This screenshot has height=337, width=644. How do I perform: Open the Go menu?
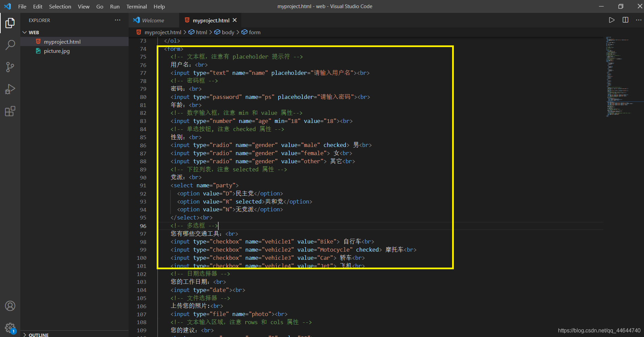point(100,6)
